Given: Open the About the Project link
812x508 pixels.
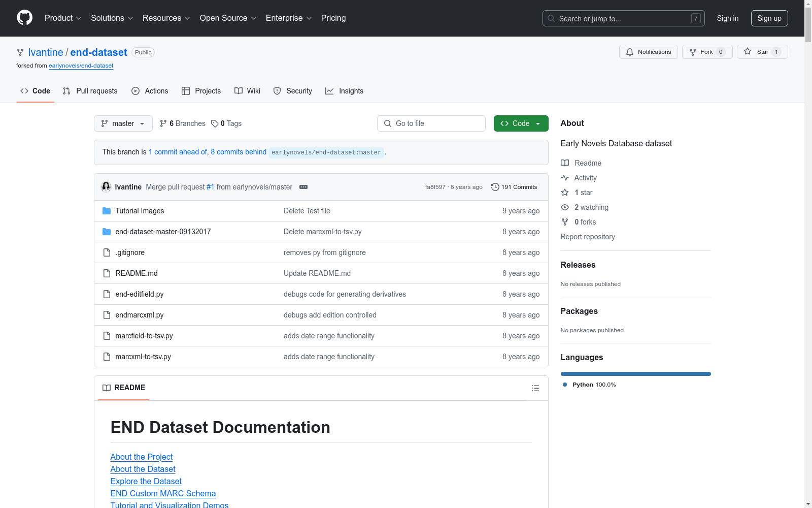Looking at the screenshot, I should click(142, 457).
